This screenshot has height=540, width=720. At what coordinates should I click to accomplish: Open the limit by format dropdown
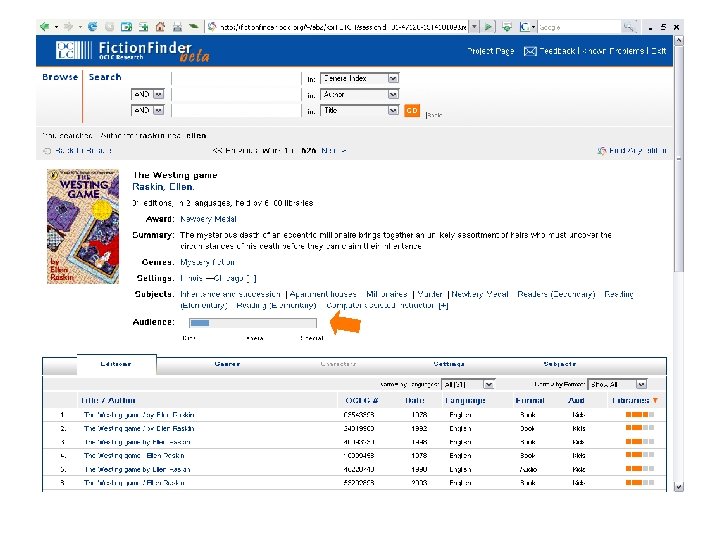[641, 384]
